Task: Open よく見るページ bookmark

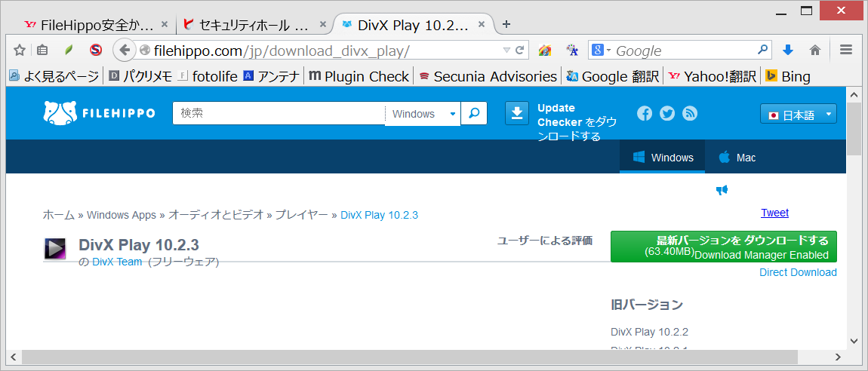Action: (54, 76)
